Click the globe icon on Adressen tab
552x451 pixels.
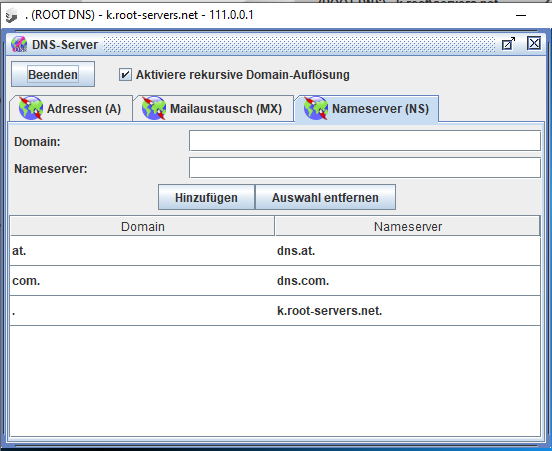tap(31, 108)
